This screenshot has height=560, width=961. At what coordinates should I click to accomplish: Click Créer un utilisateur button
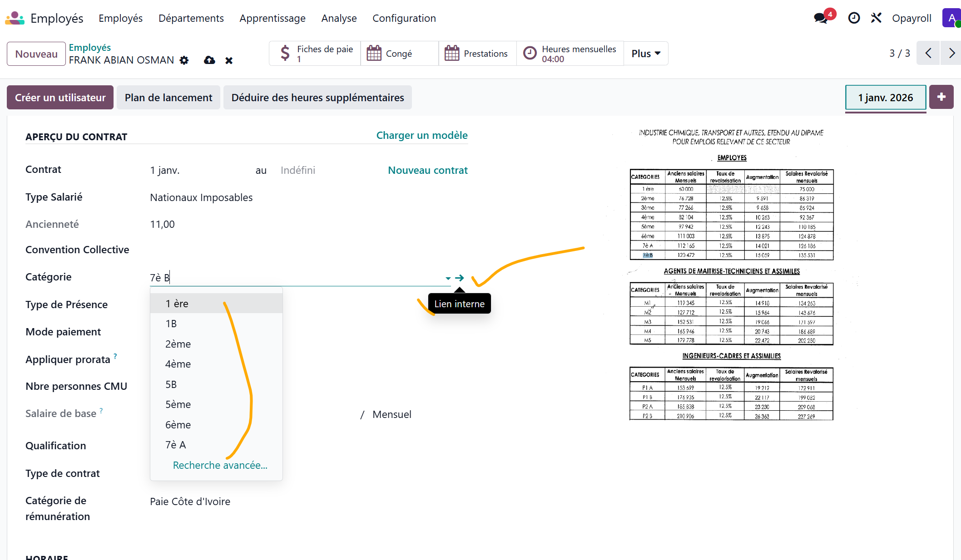coord(60,98)
